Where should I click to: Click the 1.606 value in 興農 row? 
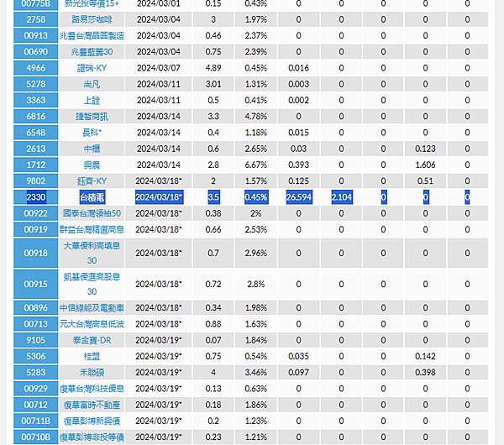tap(425, 165)
